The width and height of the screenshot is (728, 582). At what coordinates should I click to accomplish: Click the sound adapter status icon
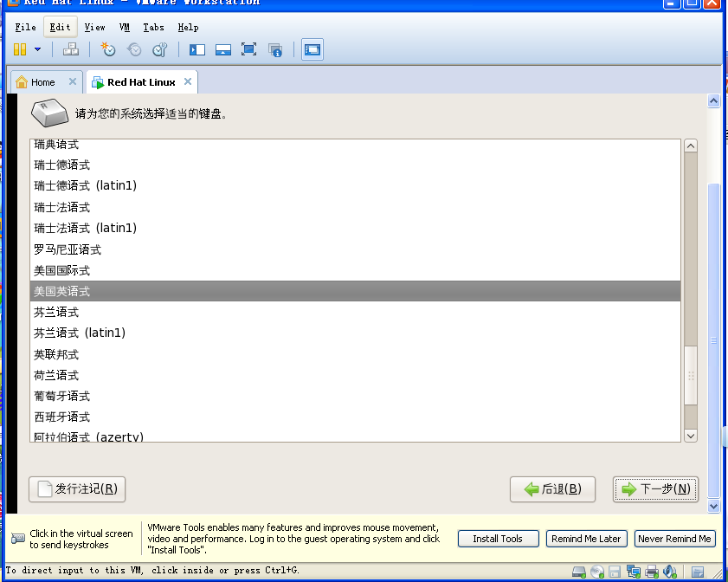pos(669,570)
